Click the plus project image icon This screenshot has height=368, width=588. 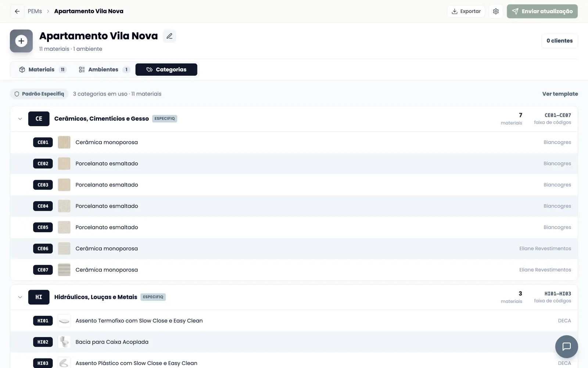tap(21, 41)
